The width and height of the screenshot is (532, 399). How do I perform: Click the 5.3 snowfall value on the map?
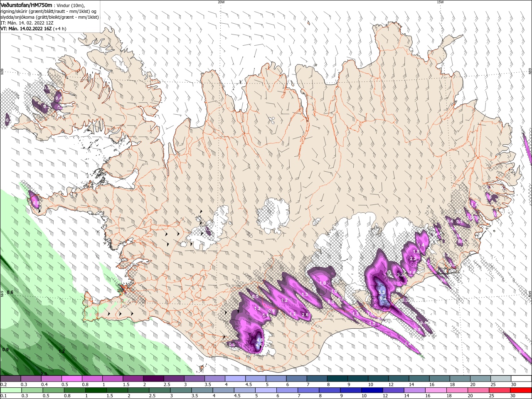(x=382, y=292)
